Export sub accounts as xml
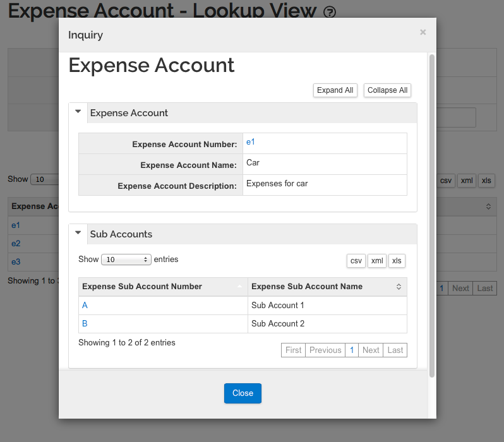 [x=376, y=261]
